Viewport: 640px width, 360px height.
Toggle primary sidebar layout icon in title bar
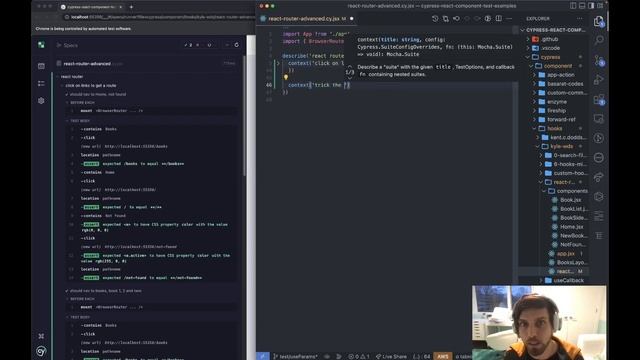[x=573, y=6]
